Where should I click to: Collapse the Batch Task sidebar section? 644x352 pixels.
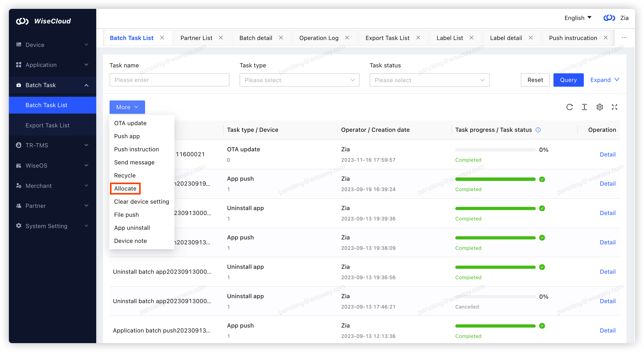52,85
